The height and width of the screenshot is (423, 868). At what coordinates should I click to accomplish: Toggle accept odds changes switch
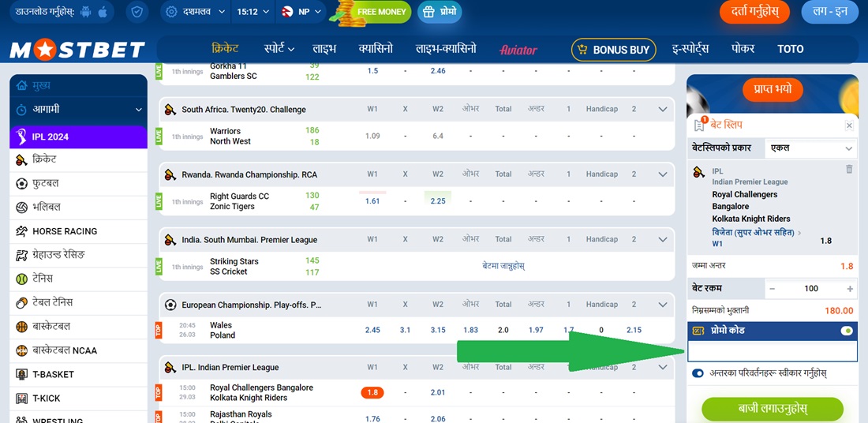coord(698,373)
